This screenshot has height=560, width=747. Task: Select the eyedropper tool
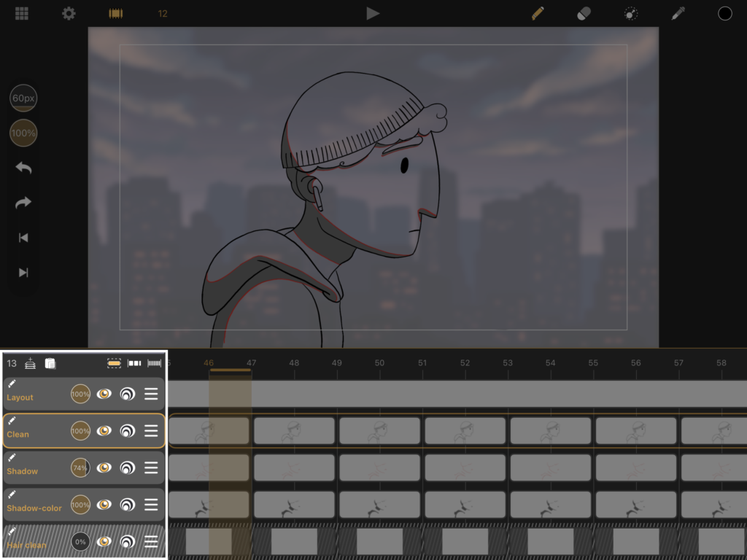click(x=678, y=13)
